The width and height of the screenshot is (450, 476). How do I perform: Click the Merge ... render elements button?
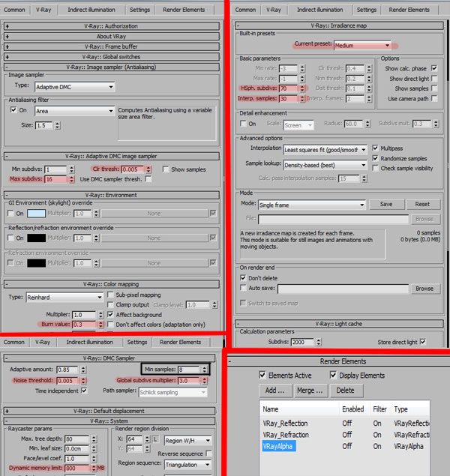[310, 391]
